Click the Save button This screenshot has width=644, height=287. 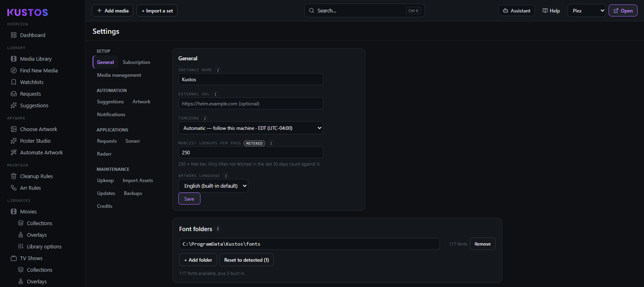pyautogui.click(x=189, y=199)
